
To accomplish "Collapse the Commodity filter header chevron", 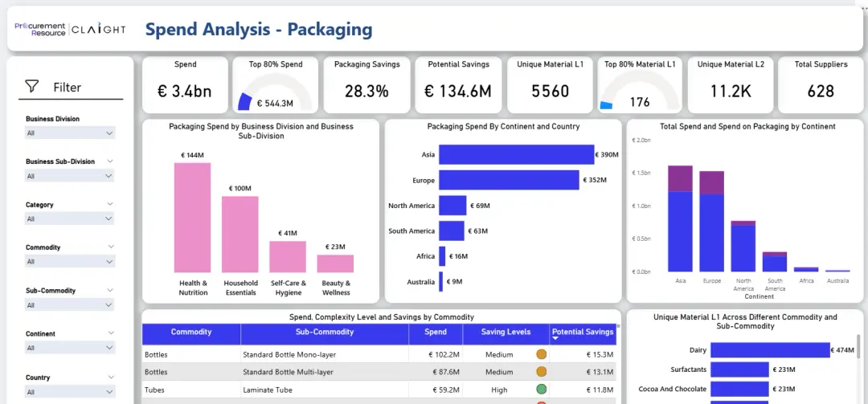I will (111, 247).
